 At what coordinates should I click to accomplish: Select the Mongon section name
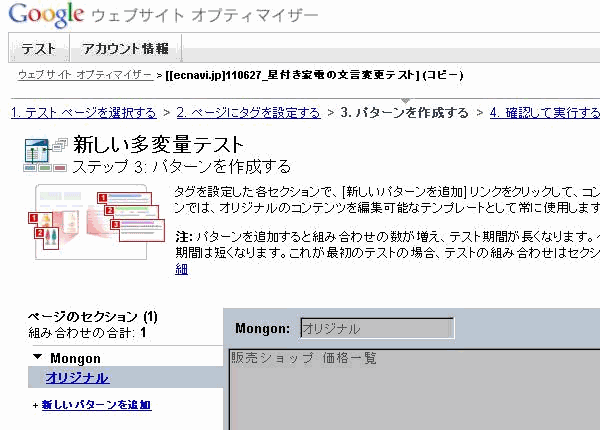(x=75, y=358)
